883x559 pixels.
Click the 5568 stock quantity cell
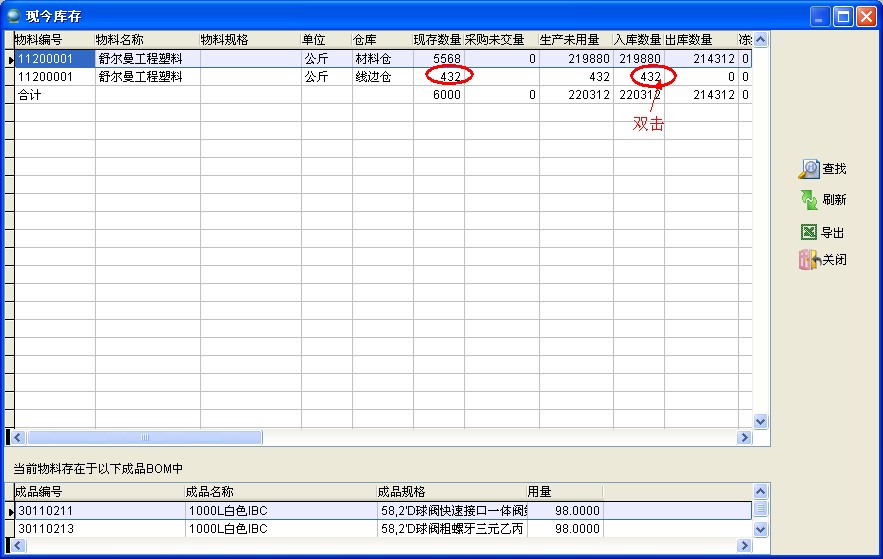439,59
